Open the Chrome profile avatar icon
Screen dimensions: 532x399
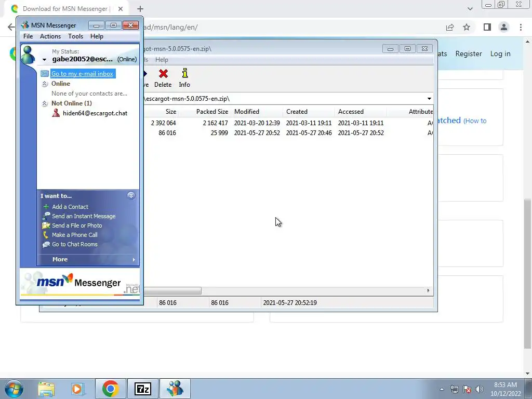[504, 27]
